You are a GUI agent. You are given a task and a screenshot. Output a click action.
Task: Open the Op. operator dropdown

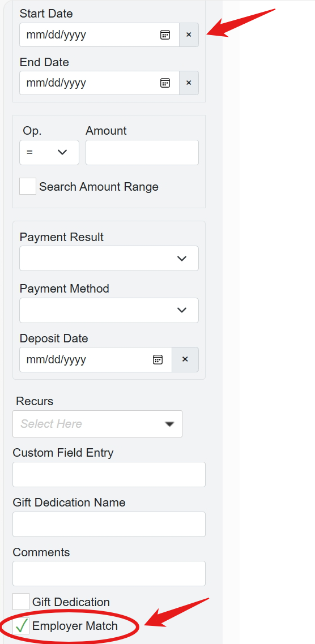[x=49, y=152]
